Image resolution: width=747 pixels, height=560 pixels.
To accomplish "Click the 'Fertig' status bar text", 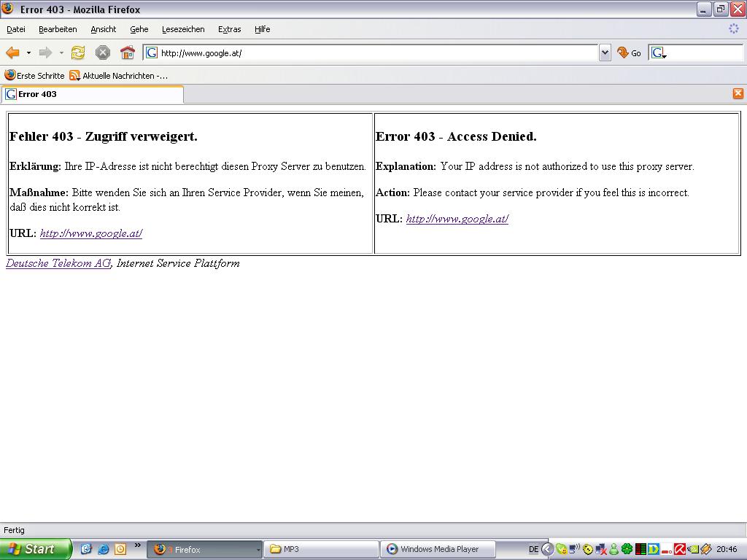I will pyautogui.click(x=14, y=530).
